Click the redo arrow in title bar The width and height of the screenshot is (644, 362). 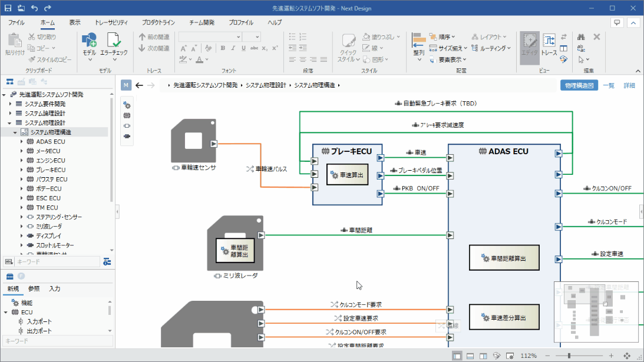48,8
